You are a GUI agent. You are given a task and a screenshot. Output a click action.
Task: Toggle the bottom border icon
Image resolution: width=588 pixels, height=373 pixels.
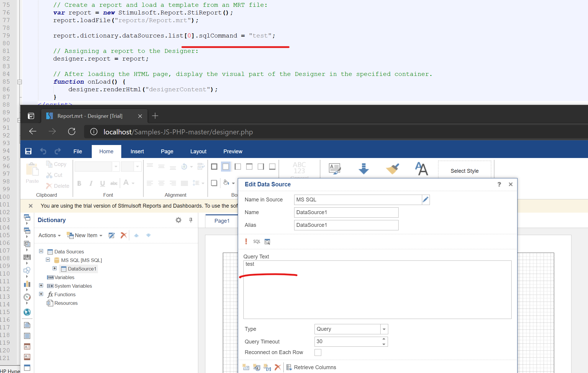pos(272,167)
